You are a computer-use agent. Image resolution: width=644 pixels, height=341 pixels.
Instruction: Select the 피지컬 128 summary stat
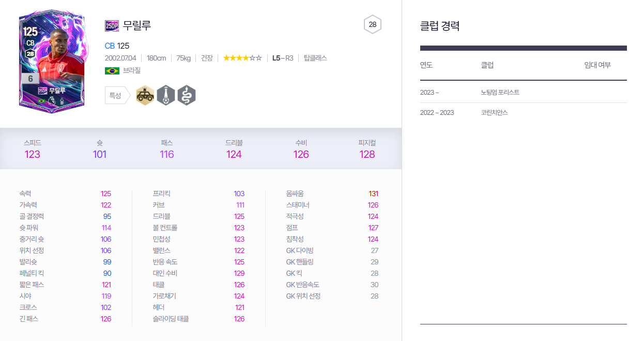tap(367, 149)
